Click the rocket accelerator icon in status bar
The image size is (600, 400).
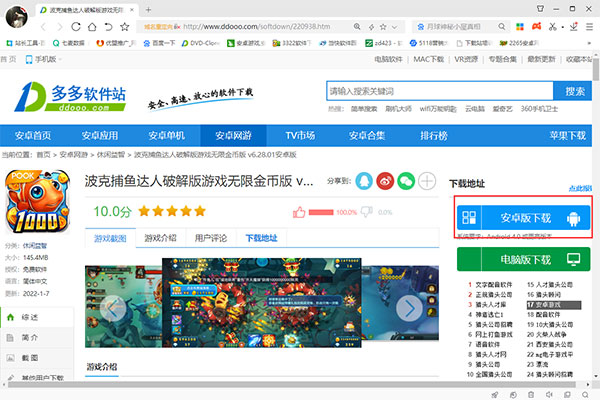(x=495, y=395)
